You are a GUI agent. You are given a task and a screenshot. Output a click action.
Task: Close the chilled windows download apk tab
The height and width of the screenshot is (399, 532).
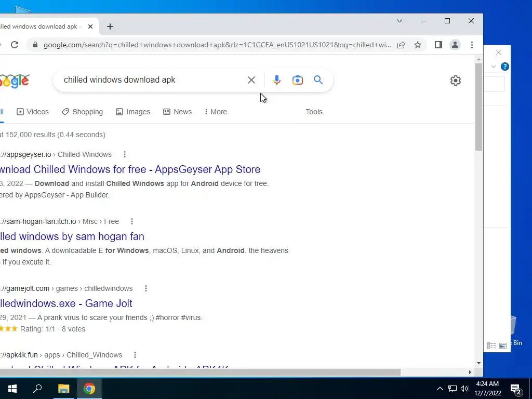pyautogui.click(x=90, y=26)
